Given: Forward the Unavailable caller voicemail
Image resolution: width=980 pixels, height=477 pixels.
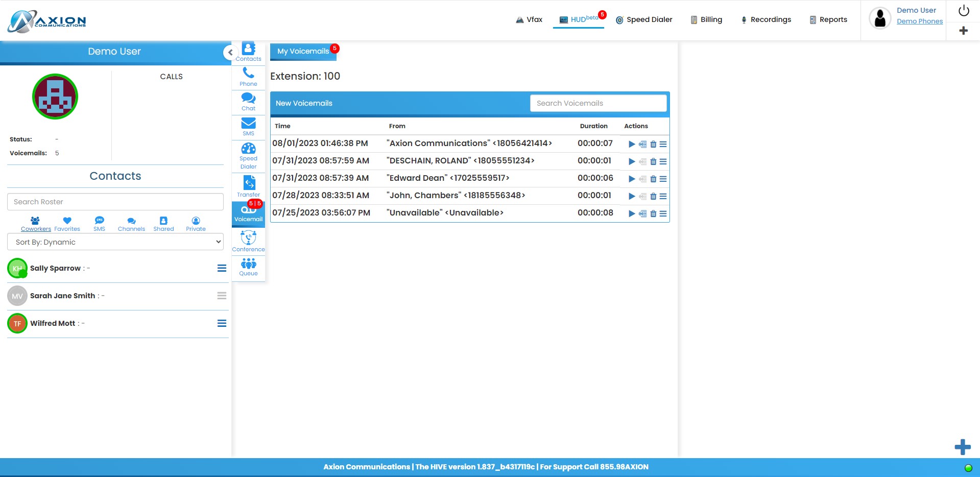Looking at the screenshot, I should click(x=642, y=214).
